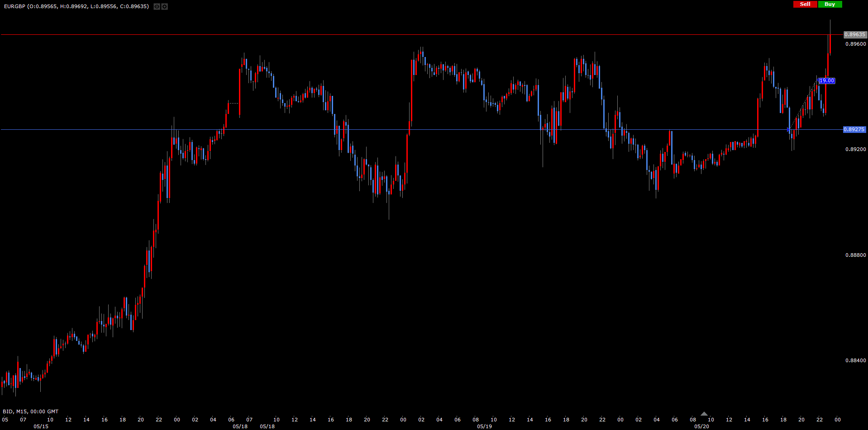Click the 05/15 date label on time axis
This screenshot has height=430, width=868.
41,426
